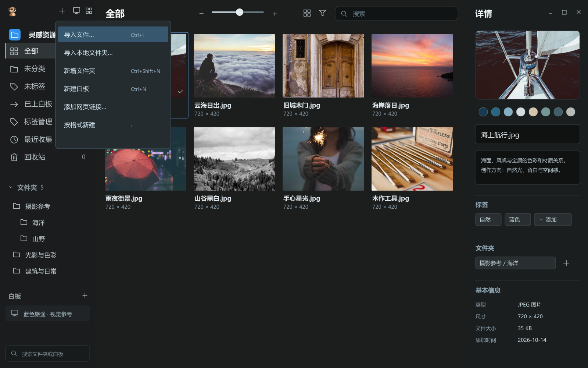Image resolution: width=588 pixels, height=368 pixels.
Task: Click the zoom-in plus icon beside the slider
Action: pyautogui.click(x=275, y=14)
